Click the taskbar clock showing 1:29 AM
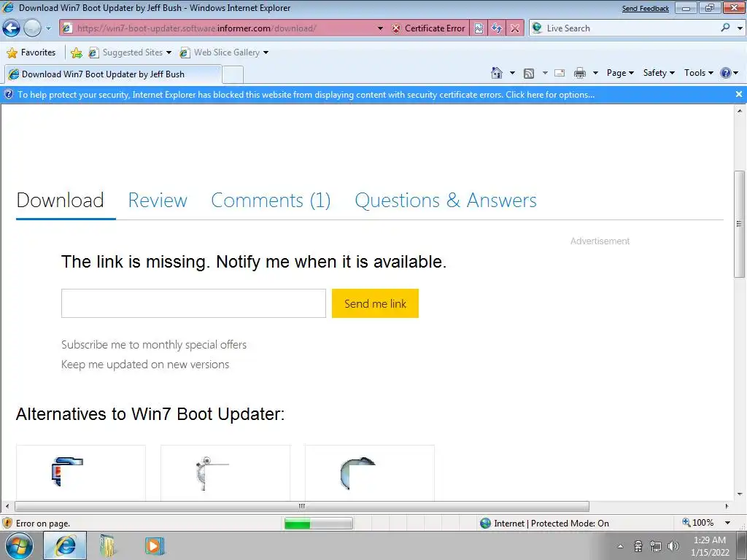The width and height of the screenshot is (747, 560). pos(710,546)
